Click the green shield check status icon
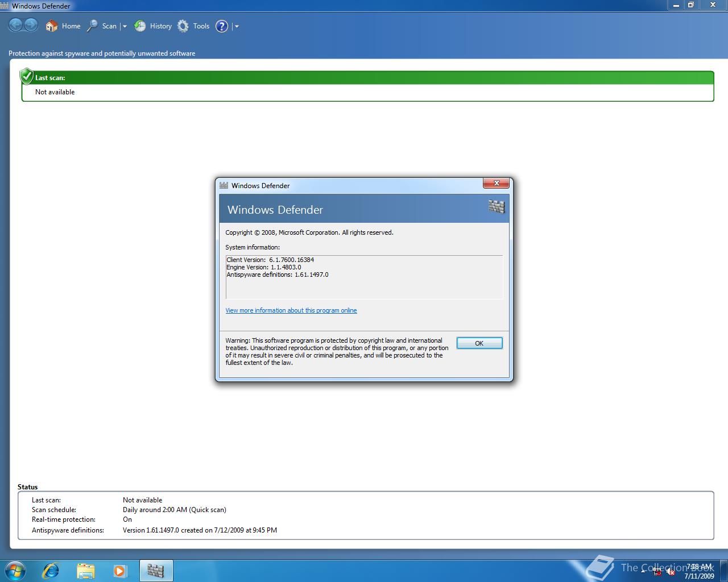 coord(26,76)
